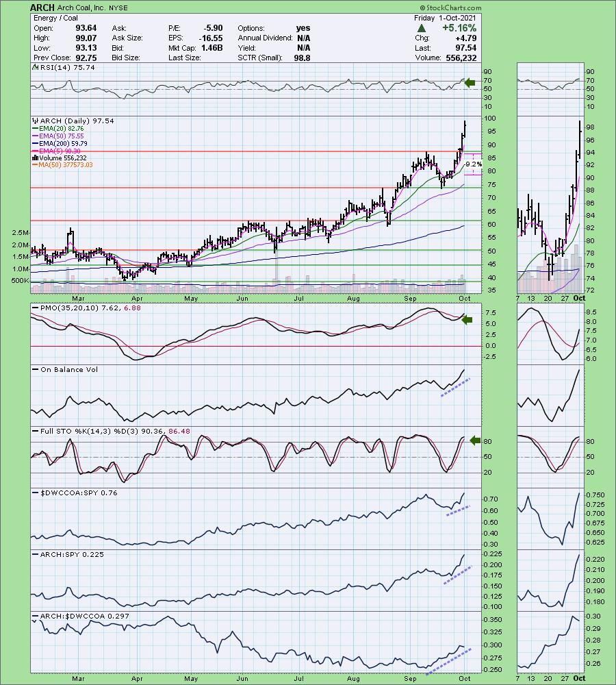Click the ARCH:SPY 0.225 panel label
Viewport: 616px width, 685px height.
(x=72, y=554)
